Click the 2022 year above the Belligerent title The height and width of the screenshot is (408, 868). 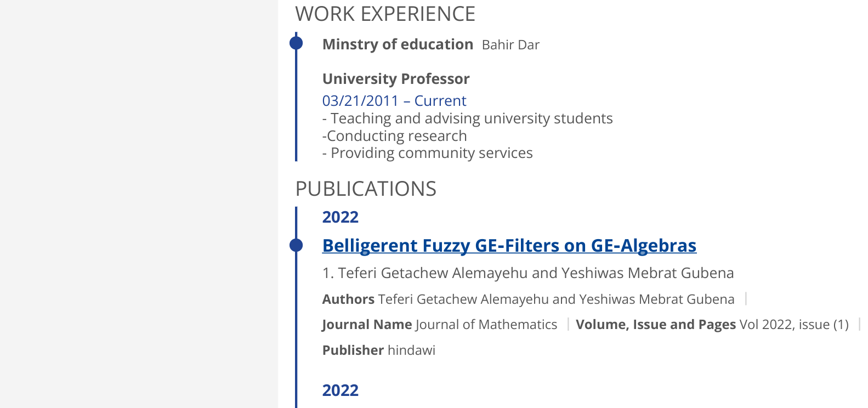[x=340, y=217]
